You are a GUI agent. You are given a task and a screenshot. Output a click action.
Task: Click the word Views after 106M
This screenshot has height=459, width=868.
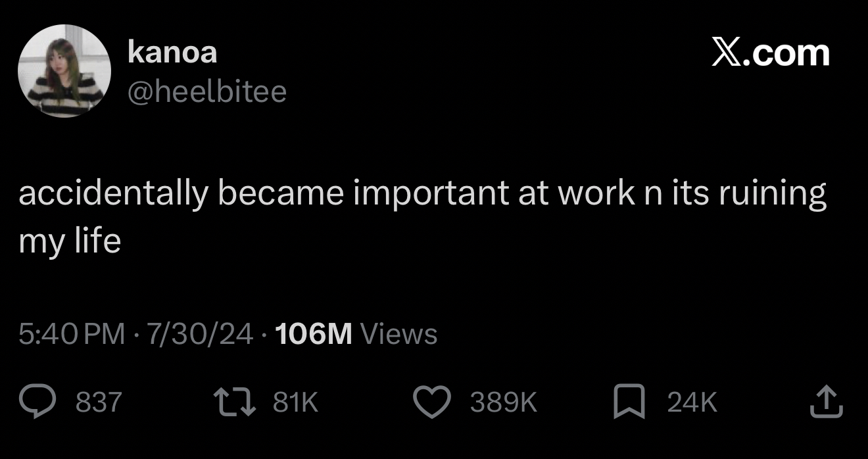click(x=399, y=334)
